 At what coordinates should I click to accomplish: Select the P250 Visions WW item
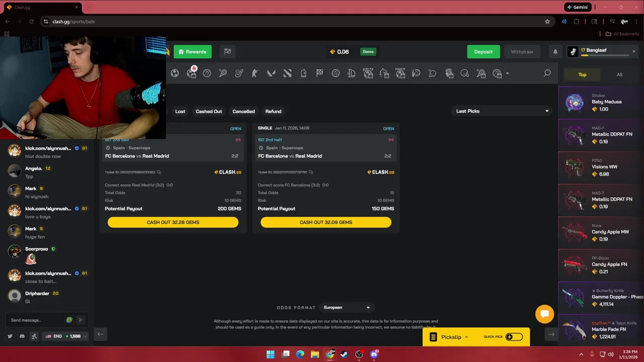tap(601, 167)
